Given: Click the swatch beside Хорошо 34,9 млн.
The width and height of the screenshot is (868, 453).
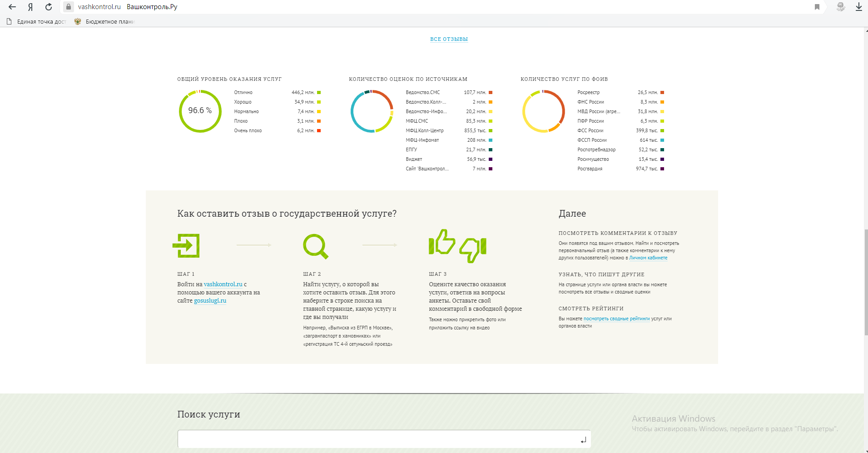Looking at the screenshot, I should (x=319, y=102).
